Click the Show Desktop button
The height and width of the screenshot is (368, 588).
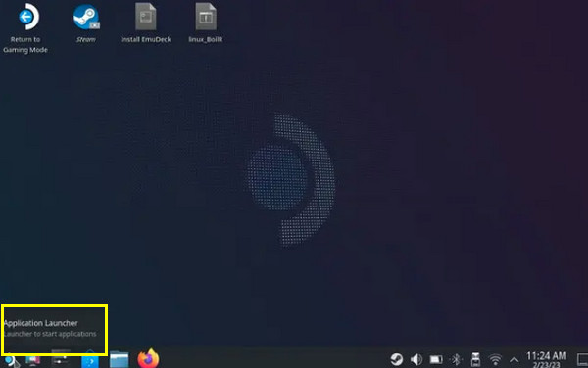click(x=582, y=360)
